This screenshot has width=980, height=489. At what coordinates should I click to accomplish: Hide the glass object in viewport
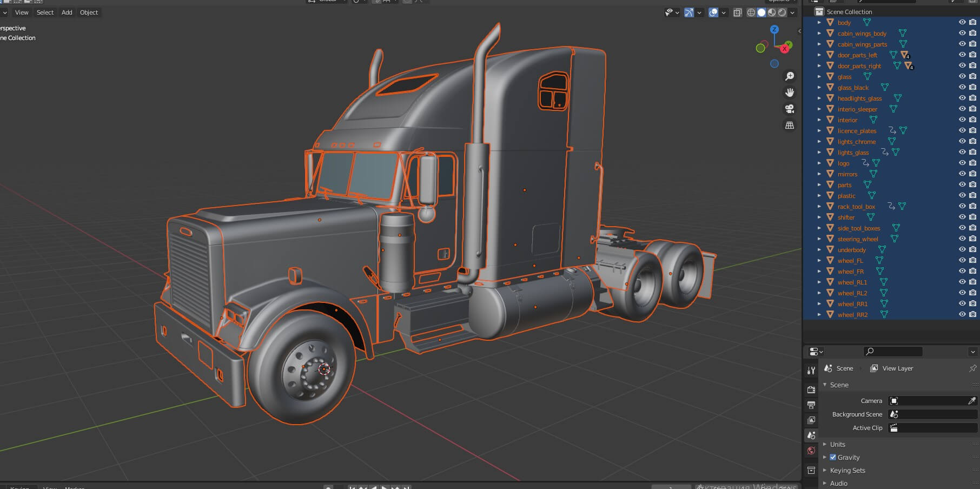962,76
